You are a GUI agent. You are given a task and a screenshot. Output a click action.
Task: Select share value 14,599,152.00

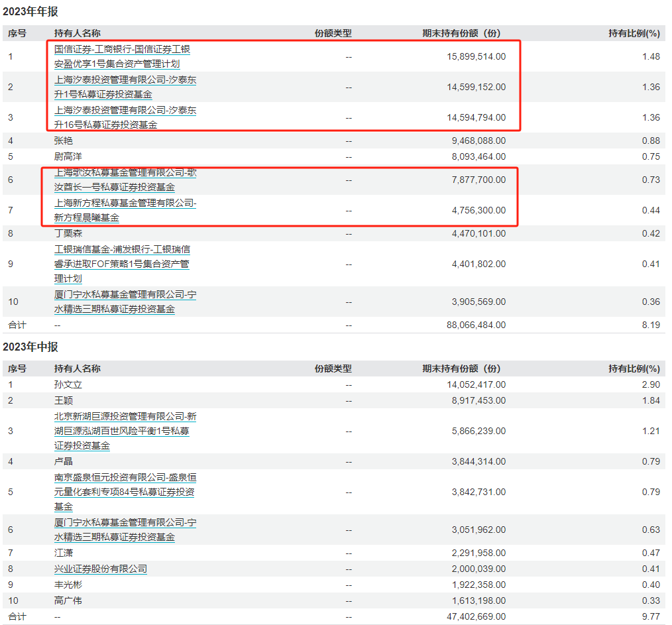[x=476, y=87]
